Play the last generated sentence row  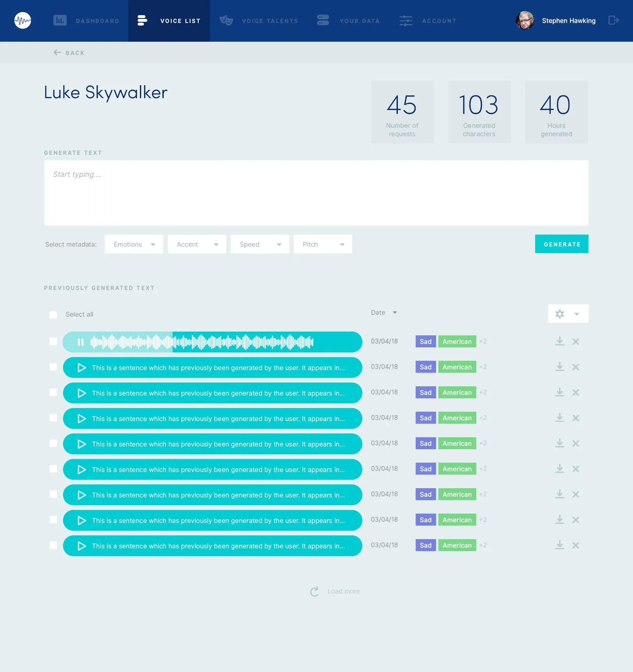point(81,546)
